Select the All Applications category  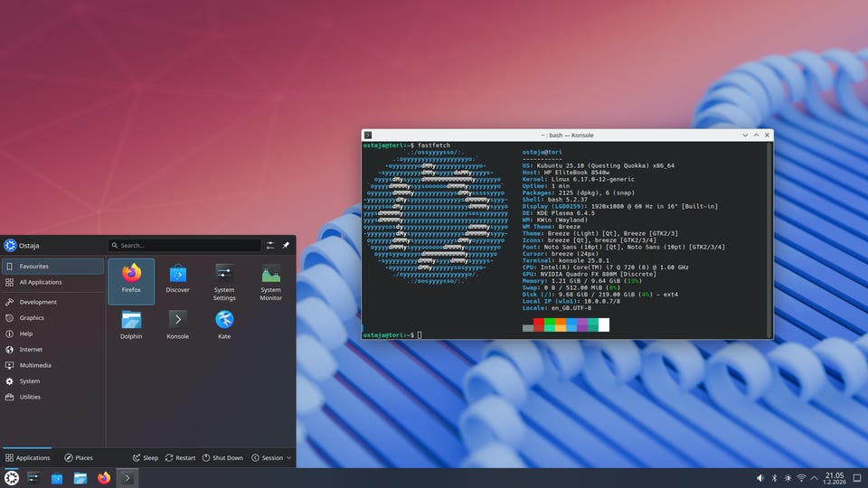pyautogui.click(x=52, y=282)
